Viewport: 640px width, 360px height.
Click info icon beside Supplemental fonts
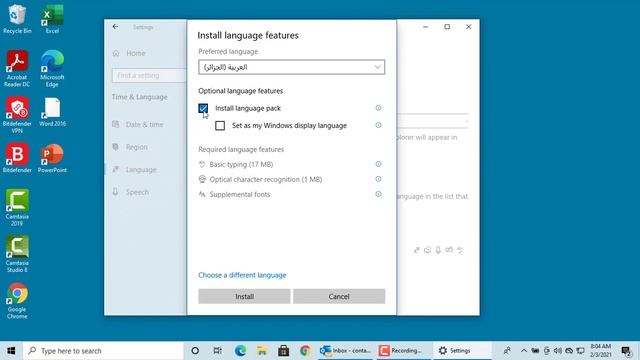point(378,194)
